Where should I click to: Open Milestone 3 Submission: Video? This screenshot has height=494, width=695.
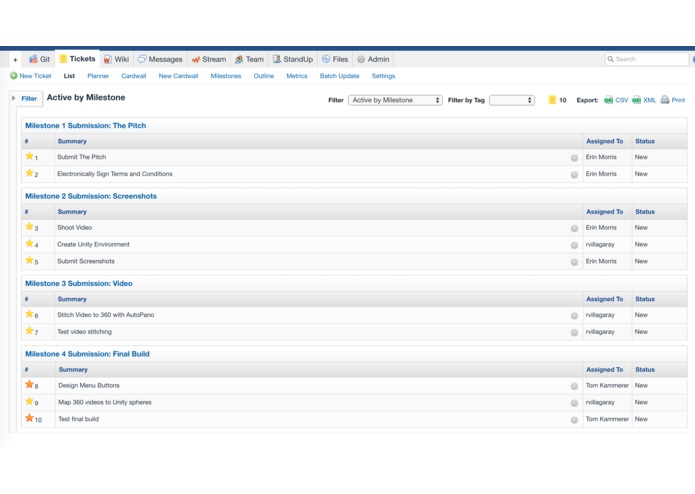pos(79,284)
